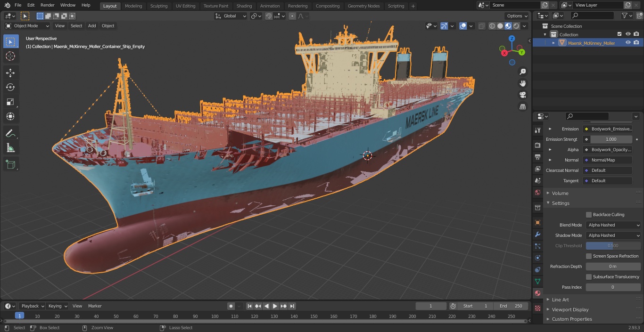Switch to solid viewport shading

(500, 26)
